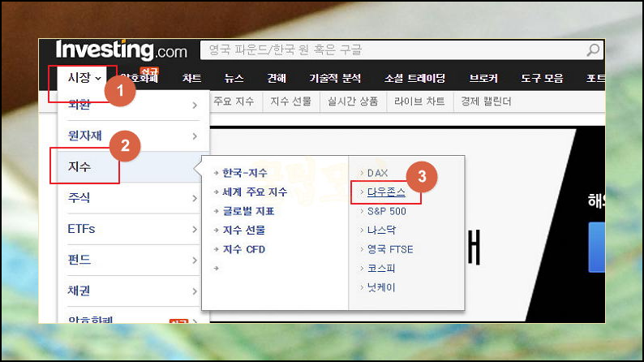The height and width of the screenshot is (362, 644).
Task: Select ETFs in market menu
Action: [81, 229]
